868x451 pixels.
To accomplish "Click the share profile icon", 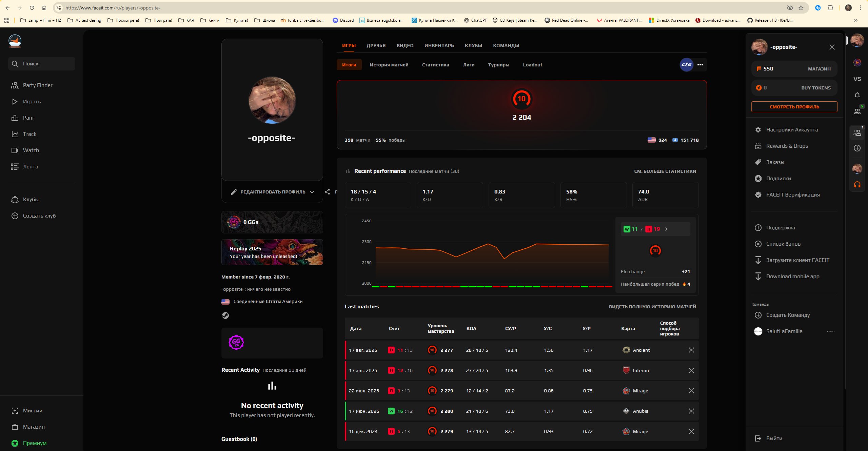I will click(328, 192).
